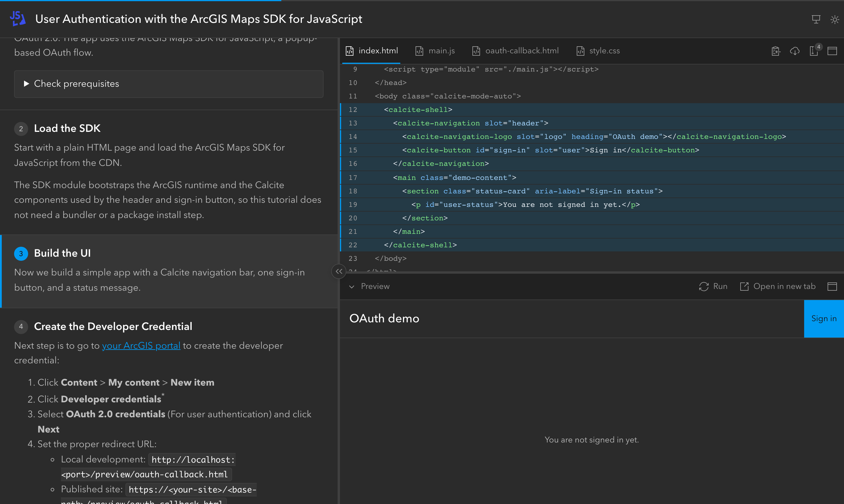The width and height of the screenshot is (844, 504).
Task: Switch to the style.css tab
Action: pos(598,51)
